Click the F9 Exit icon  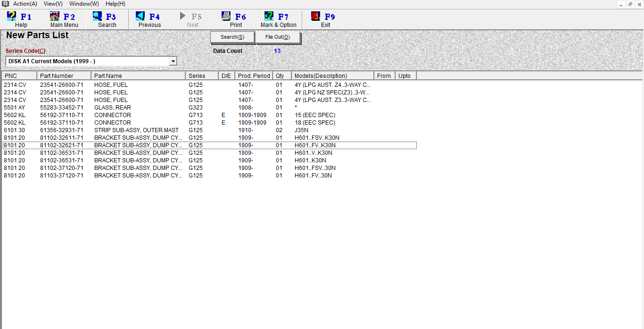click(x=316, y=17)
